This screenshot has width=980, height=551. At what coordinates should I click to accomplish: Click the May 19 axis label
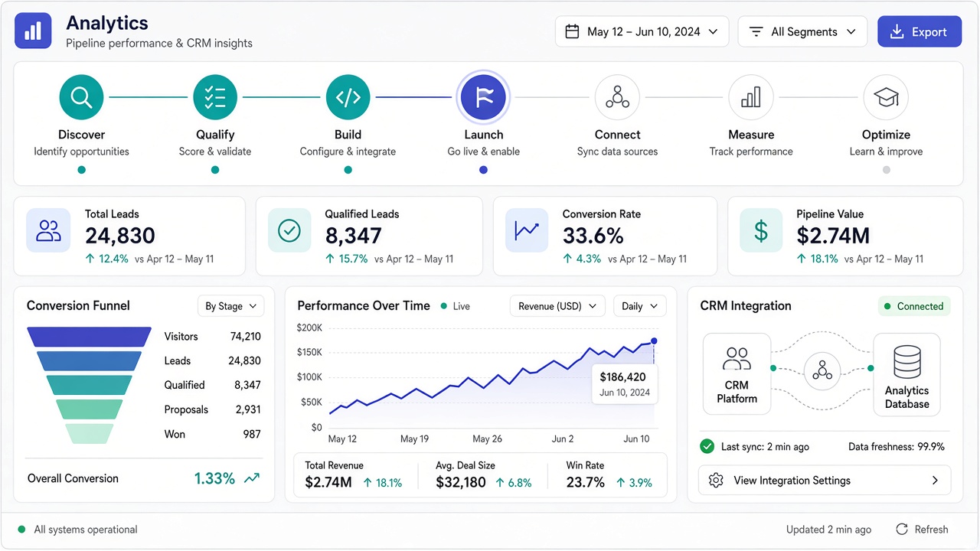pos(414,439)
